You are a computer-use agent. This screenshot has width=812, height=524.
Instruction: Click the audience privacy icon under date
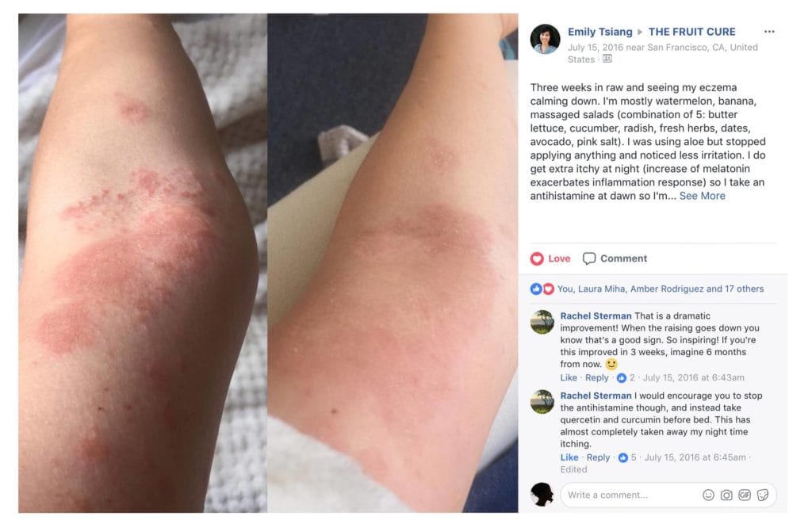tap(607, 59)
